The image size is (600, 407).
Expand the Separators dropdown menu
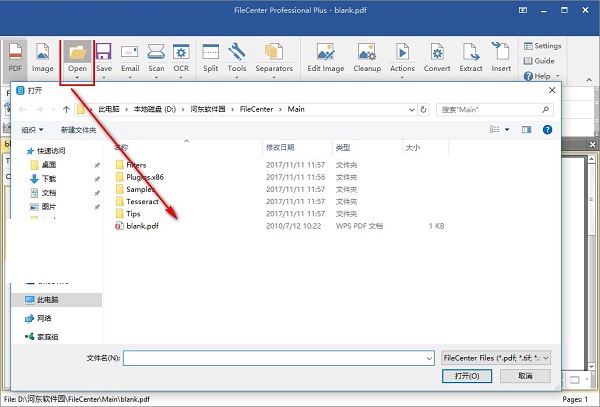(x=274, y=78)
